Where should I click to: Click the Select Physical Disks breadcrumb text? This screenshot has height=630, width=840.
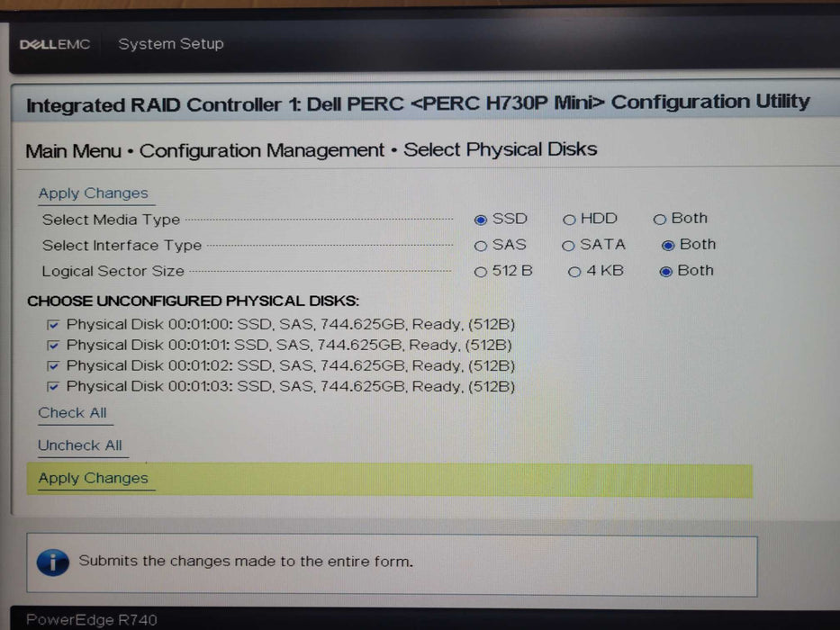501,149
